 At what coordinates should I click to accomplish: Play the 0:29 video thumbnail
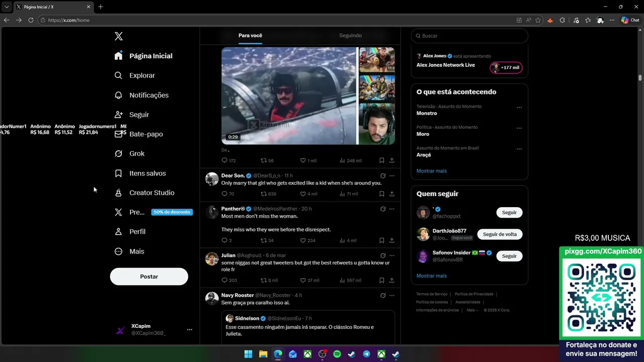tap(289, 96)
